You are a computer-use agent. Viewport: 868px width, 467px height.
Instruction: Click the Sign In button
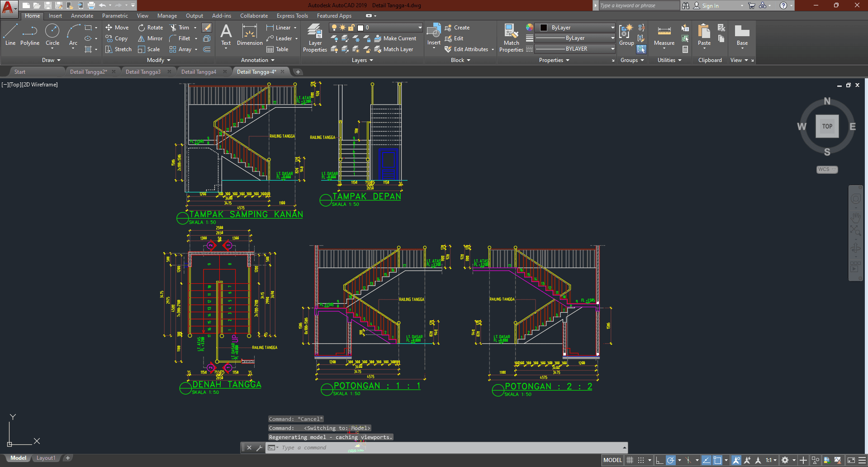pos(710,6)
